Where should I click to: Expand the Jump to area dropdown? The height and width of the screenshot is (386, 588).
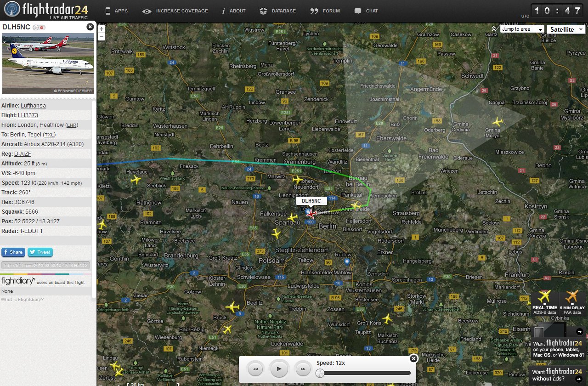pos(522,29)
